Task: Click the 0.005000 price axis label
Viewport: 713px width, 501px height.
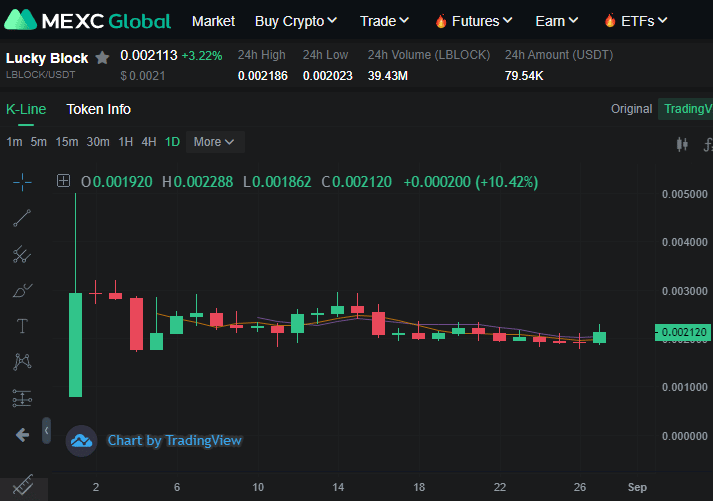Action: 685,194
